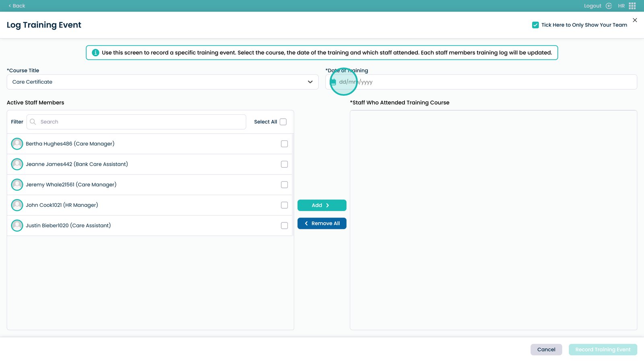Click 'Active Staff Members' label
Screen dimensions: 644x362
pyautogui.click(x=35, y=103)
